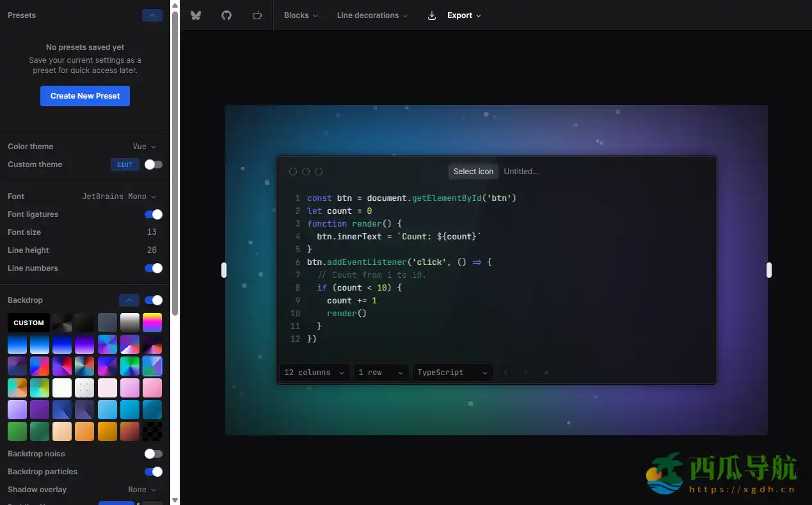Remove the code block with X icon
The width and height of the screenshot is (812, 505).
click(x=546, y=373)
